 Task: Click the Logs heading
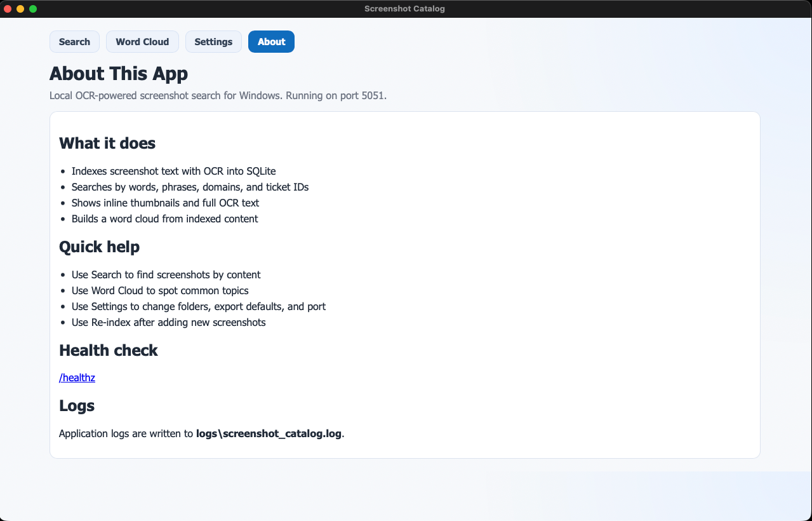click(77, 405)
